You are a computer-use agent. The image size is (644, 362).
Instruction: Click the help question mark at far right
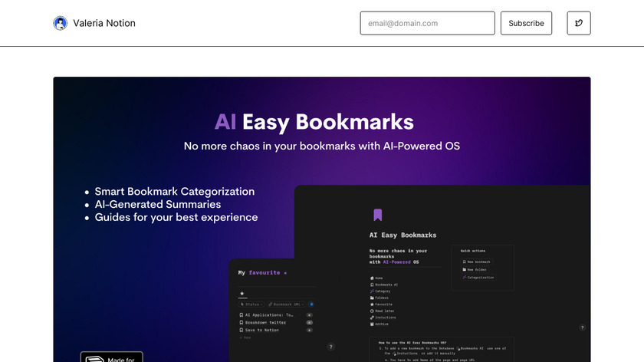582,327
